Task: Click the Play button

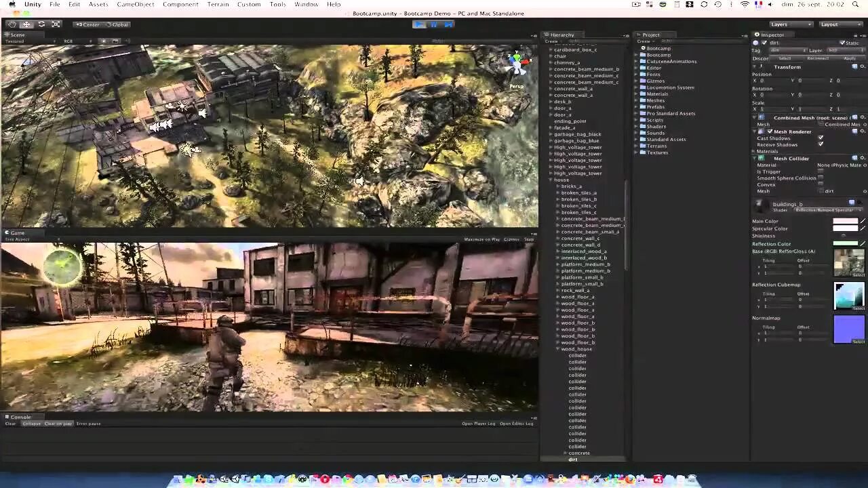Action: [419, 24]
